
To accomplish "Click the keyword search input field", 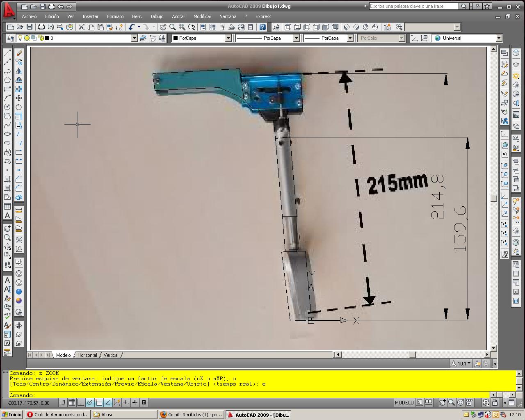I will 413,6.
